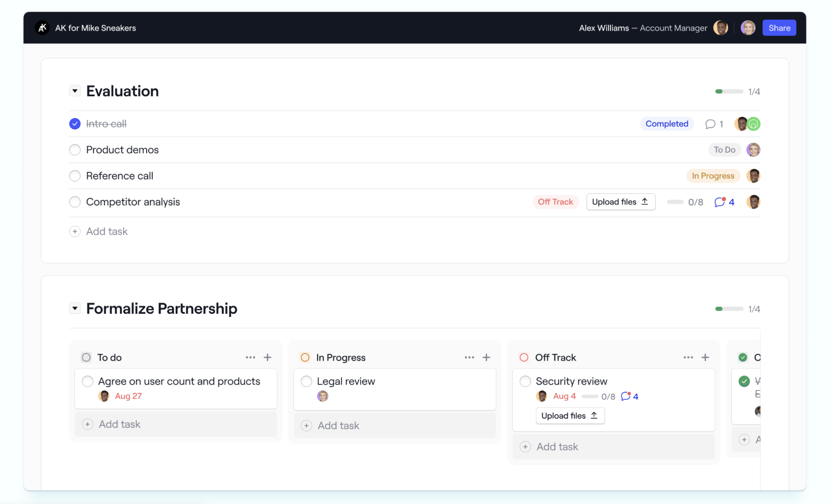Click the assignee avatar on Legal review card

[x=323, y=396]
